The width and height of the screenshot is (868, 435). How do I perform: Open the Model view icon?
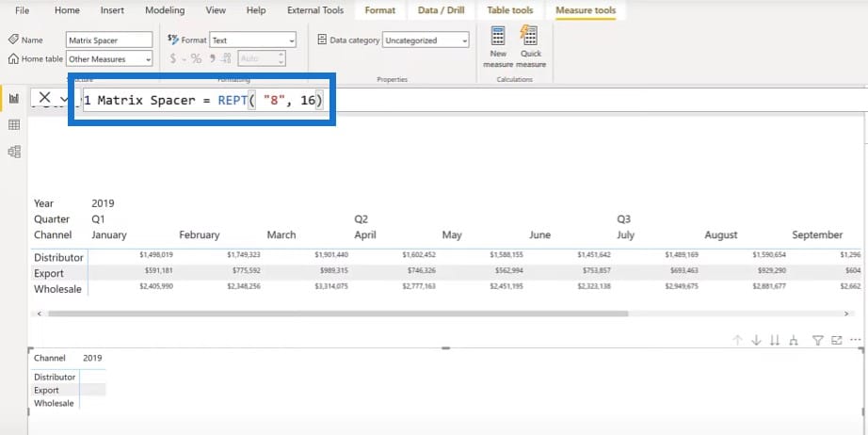[x=14, y=152]
